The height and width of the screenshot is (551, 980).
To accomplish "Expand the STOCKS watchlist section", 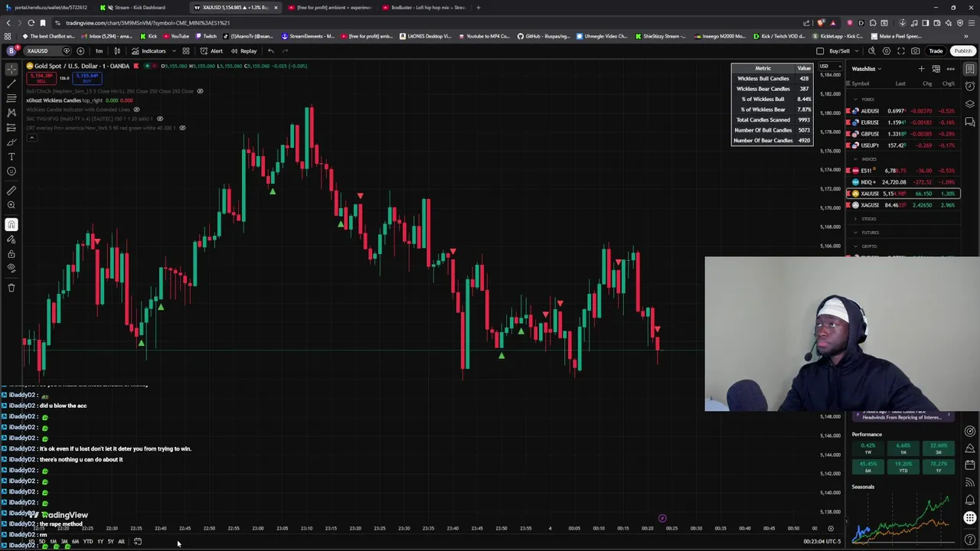I will tap(856, 219).
